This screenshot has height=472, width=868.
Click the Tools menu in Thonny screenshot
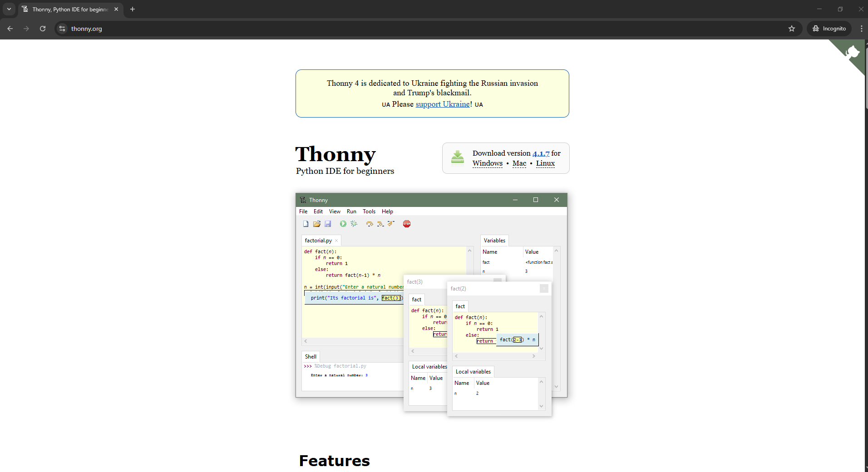tap(369, 211)
